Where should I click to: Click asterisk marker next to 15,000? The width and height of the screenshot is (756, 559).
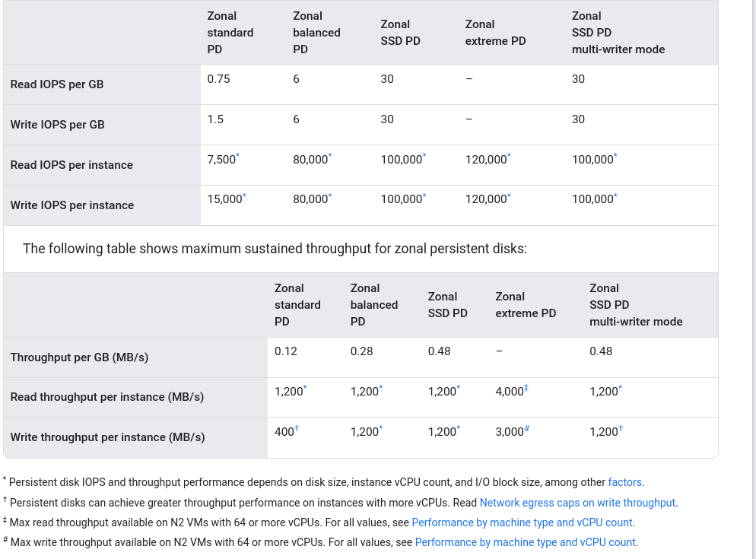point(244,195)
